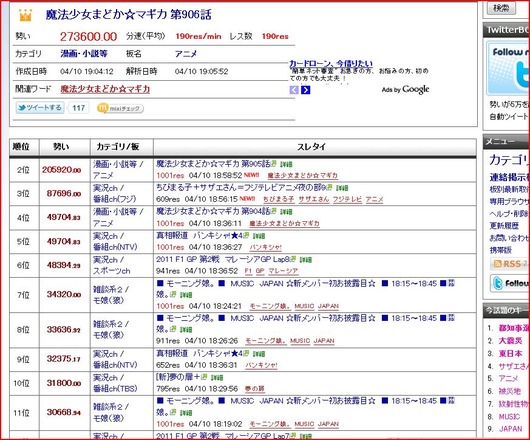The width and height of the screenshot is (530, 440).
Task: Open the カードローン、今借りたい ad link
Action: [331, 63]
